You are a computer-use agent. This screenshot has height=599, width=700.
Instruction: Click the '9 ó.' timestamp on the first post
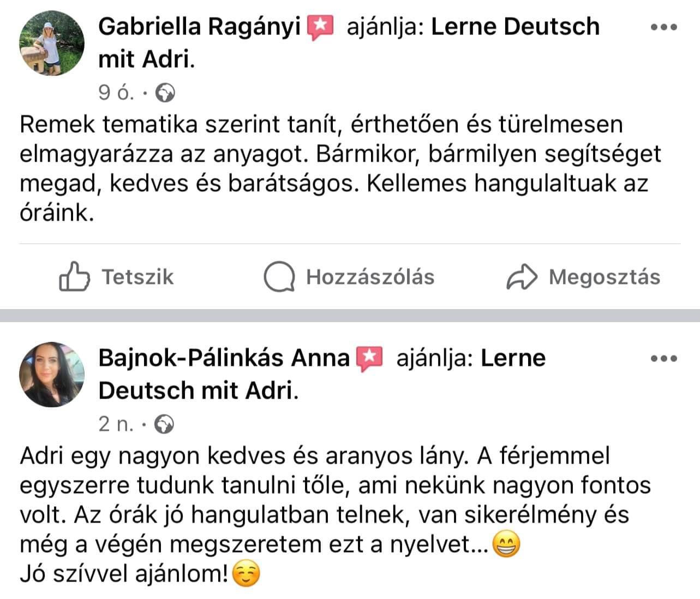point(116,93)
